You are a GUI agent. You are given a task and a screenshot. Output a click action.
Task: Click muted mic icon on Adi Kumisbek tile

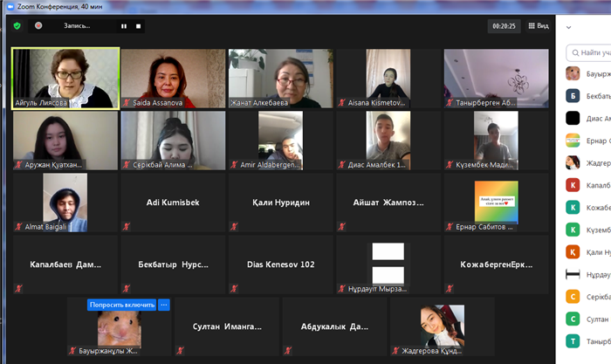126,227
